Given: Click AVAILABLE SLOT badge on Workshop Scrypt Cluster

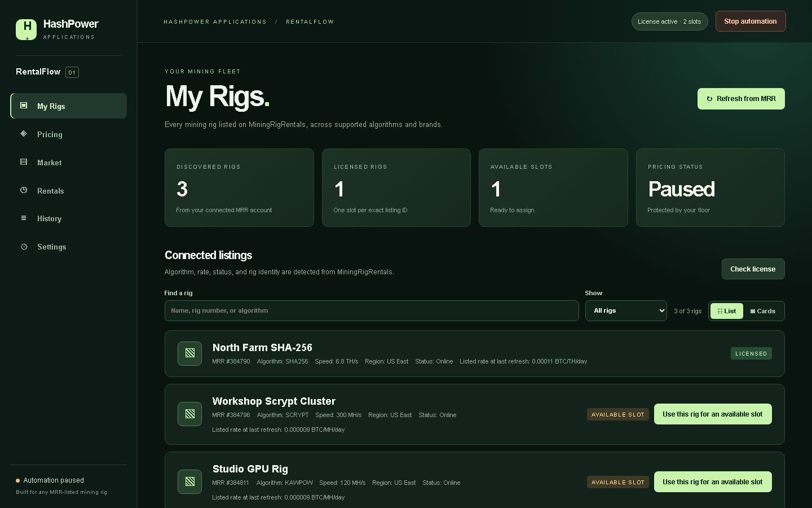Looking at the screenshot, I should tap(618, 414).
